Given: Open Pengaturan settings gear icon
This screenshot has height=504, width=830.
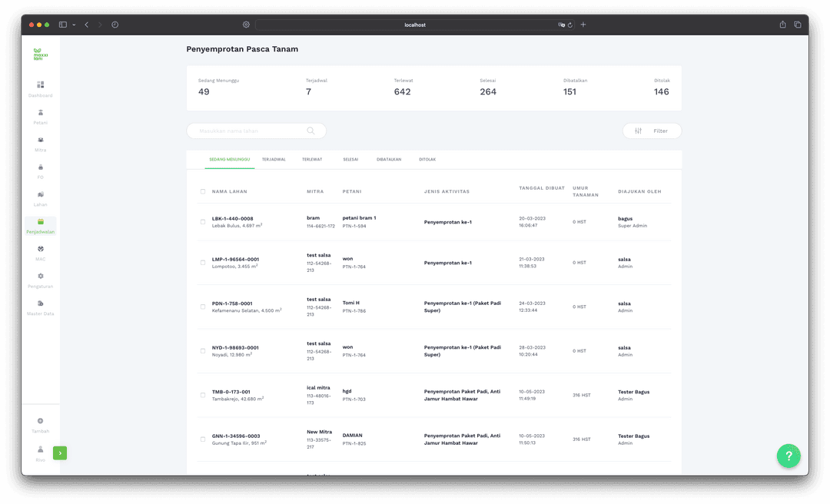Looking at the screenshot, I should (x=41, y=277).
